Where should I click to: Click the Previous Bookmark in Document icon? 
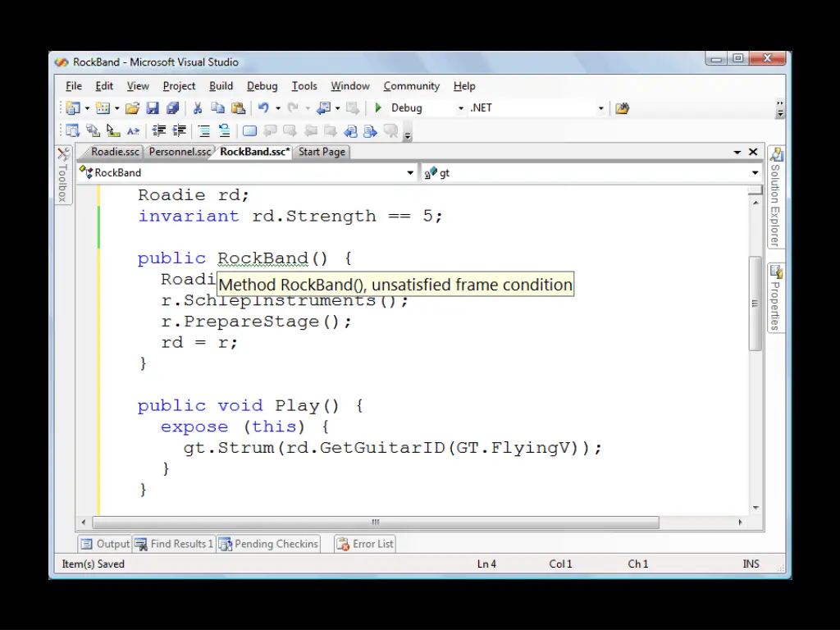pyautogui.click(x=350, y=130)
